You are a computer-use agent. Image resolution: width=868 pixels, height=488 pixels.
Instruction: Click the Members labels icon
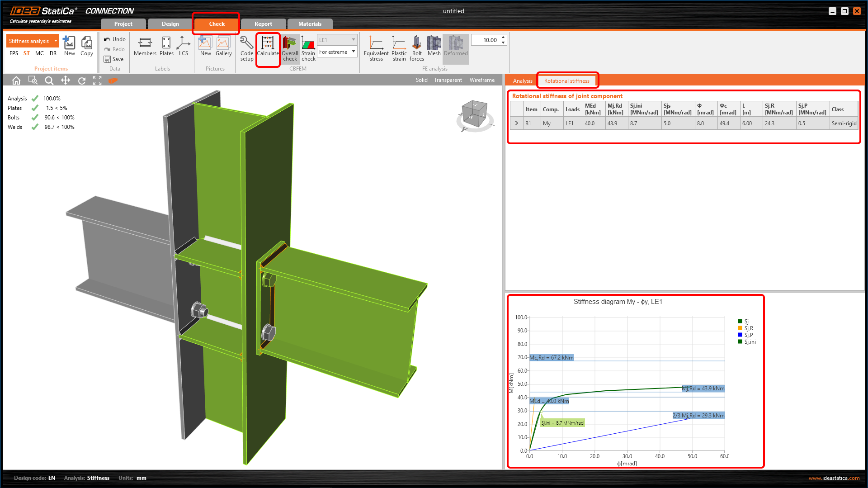click(145, 47)
